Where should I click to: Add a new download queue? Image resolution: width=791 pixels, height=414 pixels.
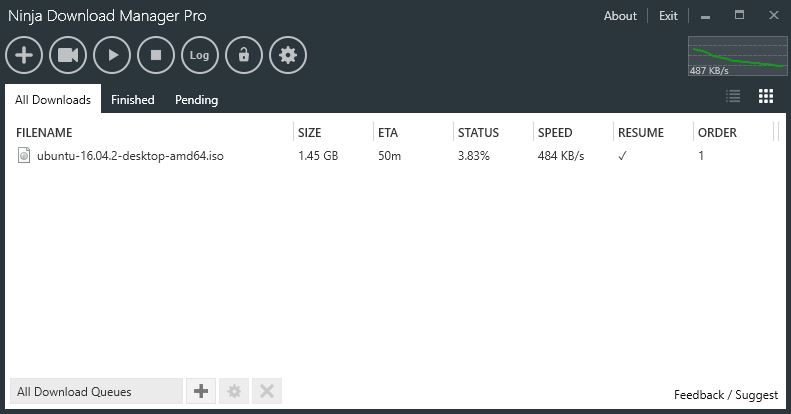(x=201, y=391)
